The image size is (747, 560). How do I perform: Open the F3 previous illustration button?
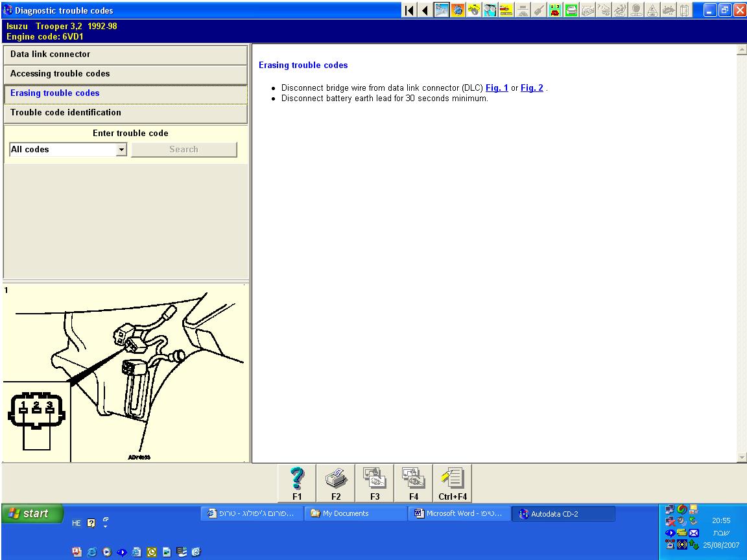375,483
